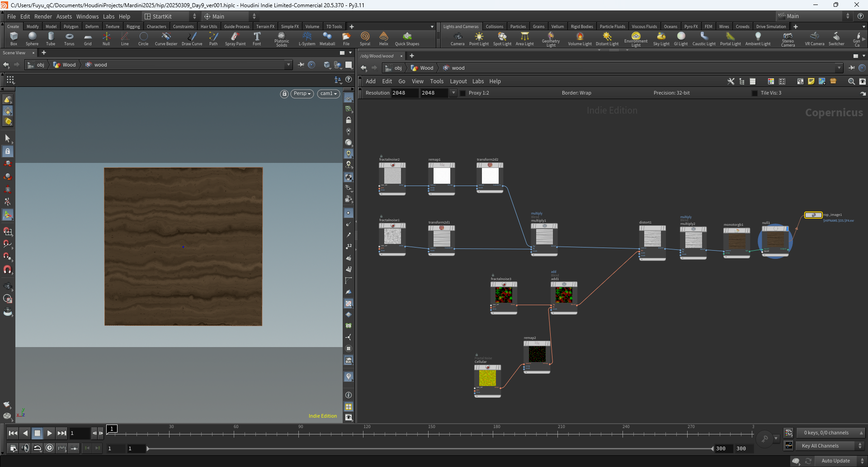Add an Environment Light

pos(636,39)
